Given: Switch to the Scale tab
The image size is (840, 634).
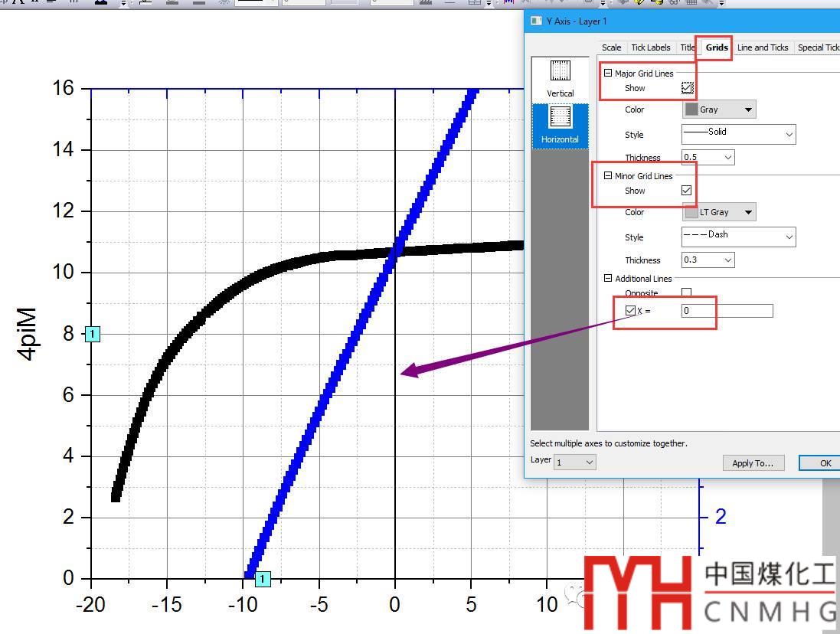Looking at the screenshot, I should coord(611,47).
